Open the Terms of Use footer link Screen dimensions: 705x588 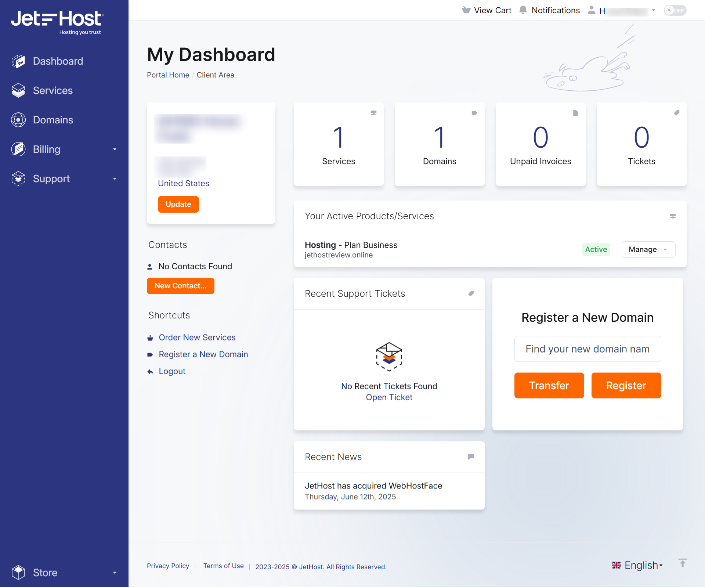[x=224, y=566]
